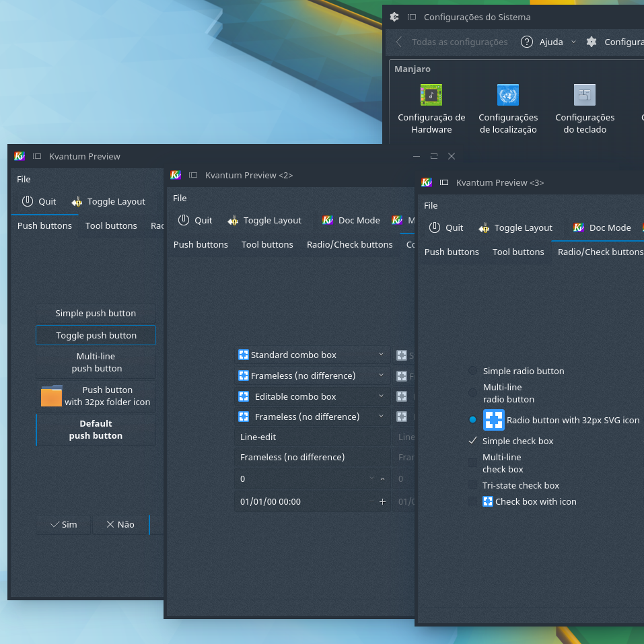Click Quit power icon in Kvantum Preview window
Image resolution: width=644 pixels, height=644 pixels.
tap(28, 201)
